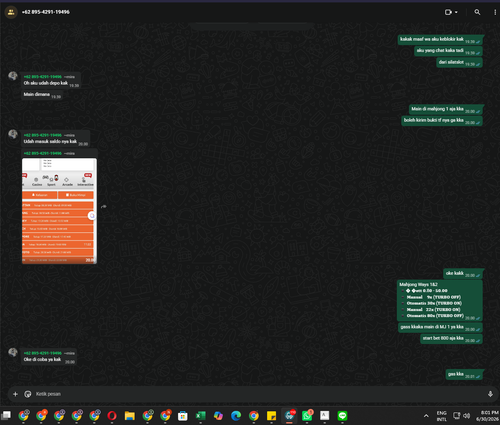Select message 'gass kkaka main di MJ 1 ya kka'
This screenshot has width=500, height=425.
click(x=441, y=327)
